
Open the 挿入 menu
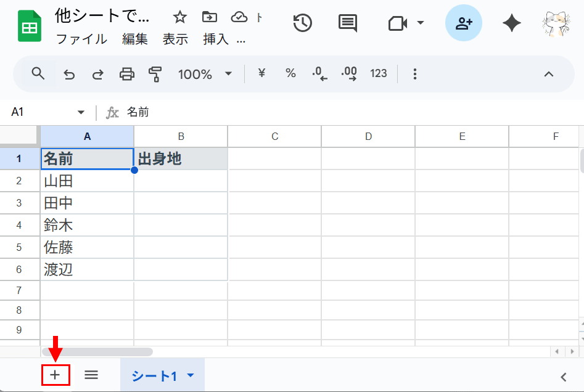coord(216,39)
